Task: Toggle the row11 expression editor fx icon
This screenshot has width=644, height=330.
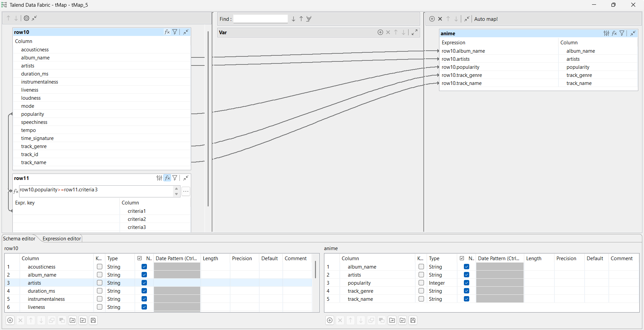Action: (167, 178)
